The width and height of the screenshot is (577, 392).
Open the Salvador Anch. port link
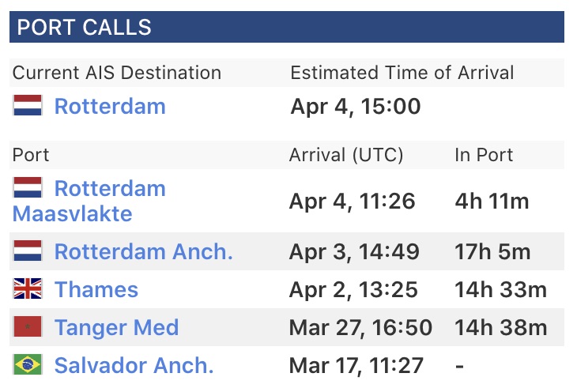[x=134, y=365]
